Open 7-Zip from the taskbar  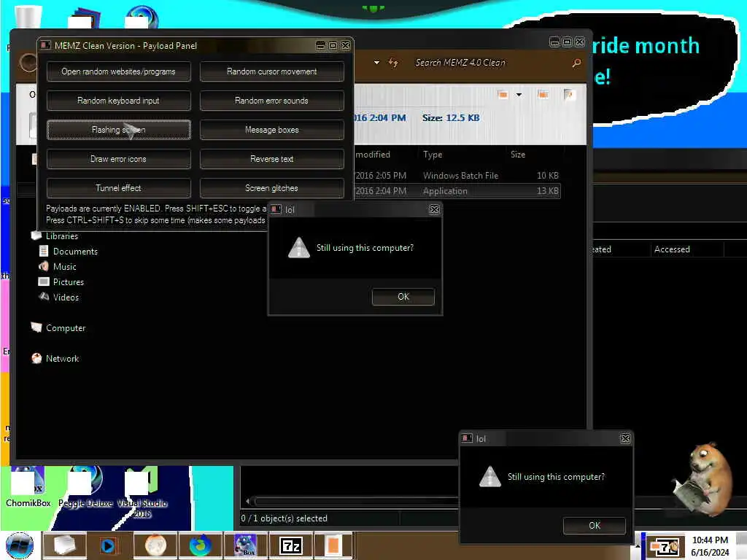(291, 545)
